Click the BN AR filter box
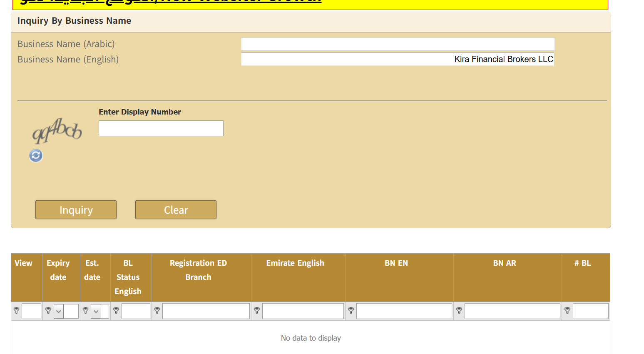The height and width of the screenshot is (354, 644). click(x=512, y=311)
